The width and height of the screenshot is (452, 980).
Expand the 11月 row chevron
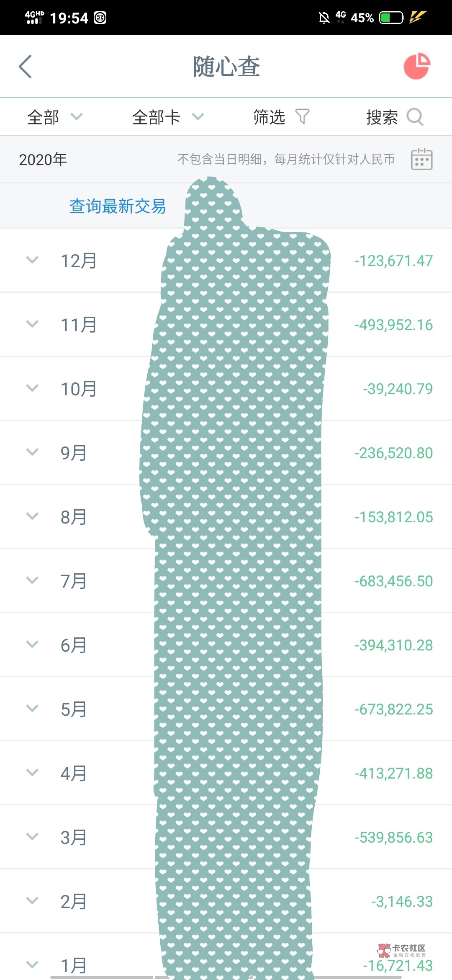tap(32, 324)
